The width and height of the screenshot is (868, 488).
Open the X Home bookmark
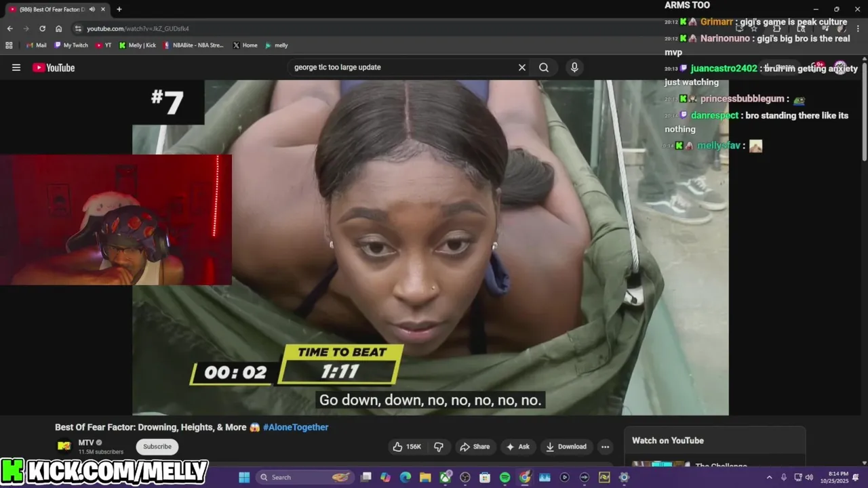(x=245, y=45)
